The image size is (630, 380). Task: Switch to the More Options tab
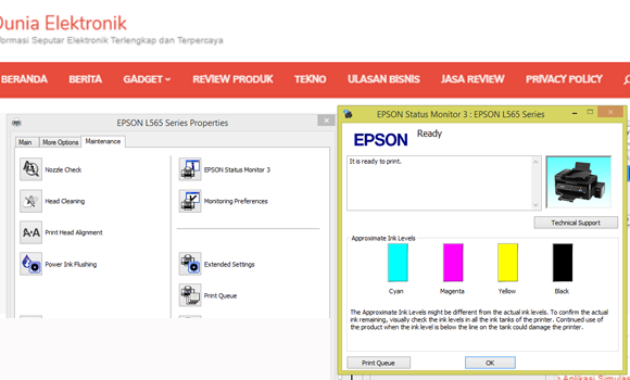coord(60,142)
